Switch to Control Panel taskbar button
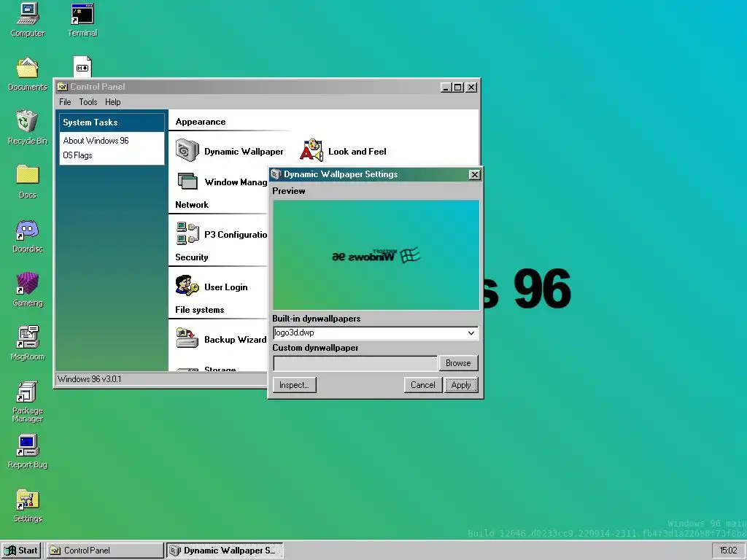Image resolution: width=747 pixels, height=560 pixels. pos(105,551)
